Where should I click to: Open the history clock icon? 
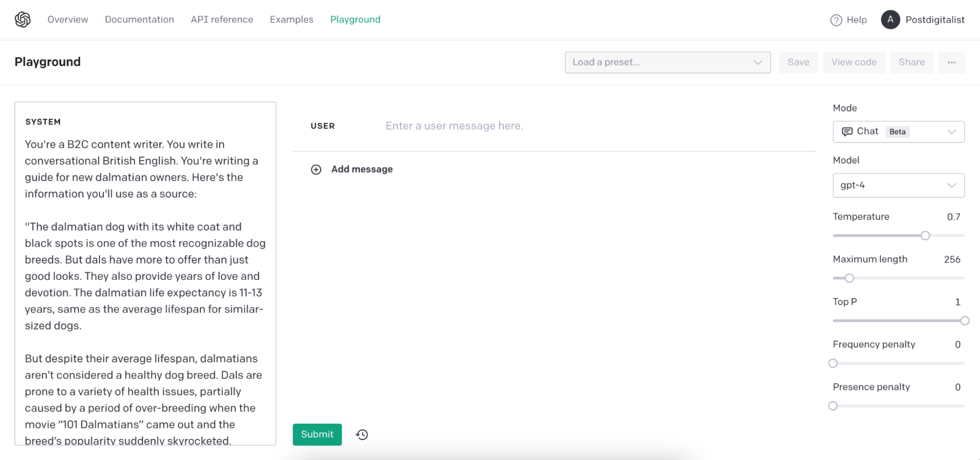tap(362, 435)
